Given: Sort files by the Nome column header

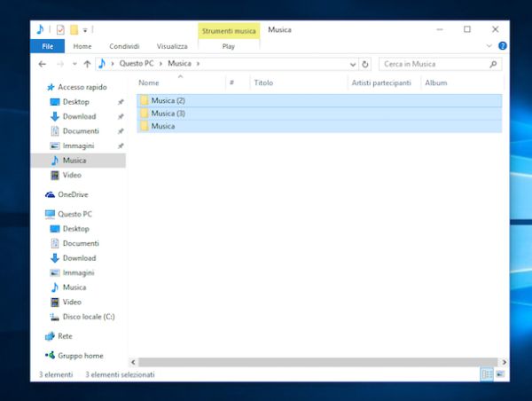Looking at the screenshot, I should tap(149, 83).
